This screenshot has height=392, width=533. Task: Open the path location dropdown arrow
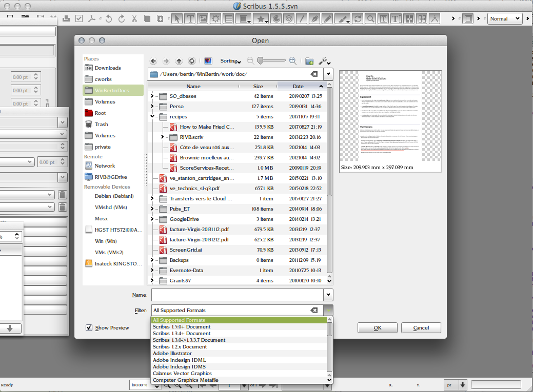click(328, 74)
